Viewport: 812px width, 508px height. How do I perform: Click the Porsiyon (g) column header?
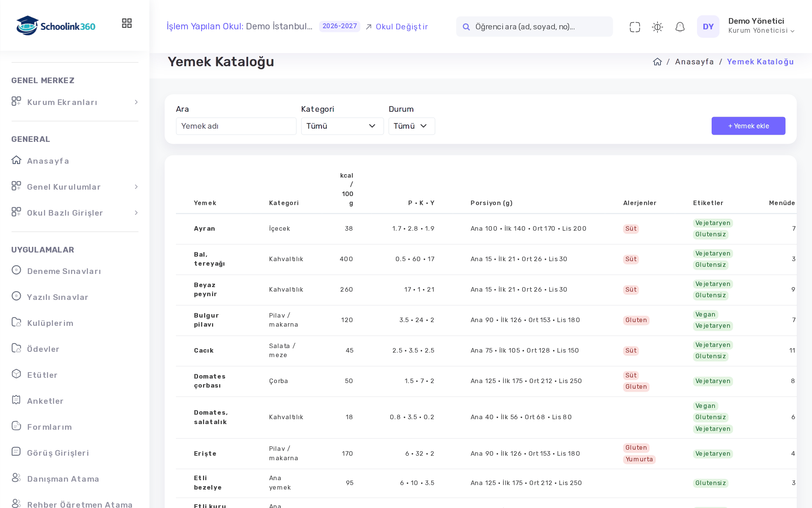[492, 203]
